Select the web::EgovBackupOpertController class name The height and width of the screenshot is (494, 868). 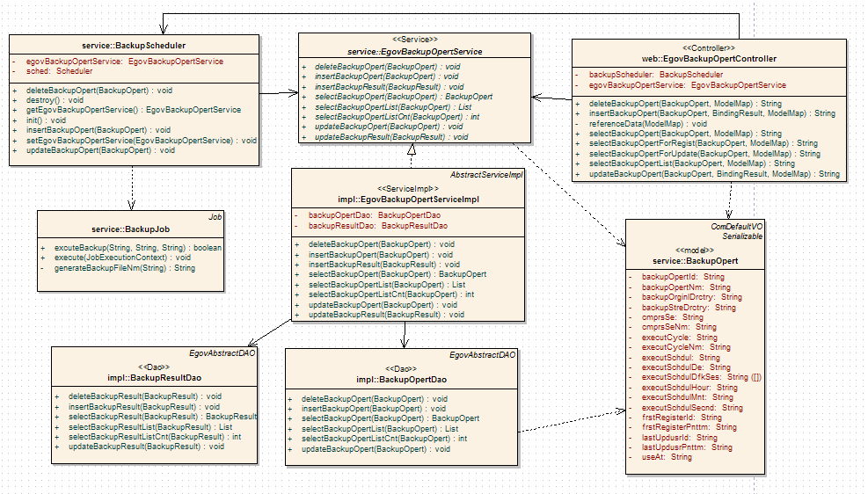[x=708, y=59]
